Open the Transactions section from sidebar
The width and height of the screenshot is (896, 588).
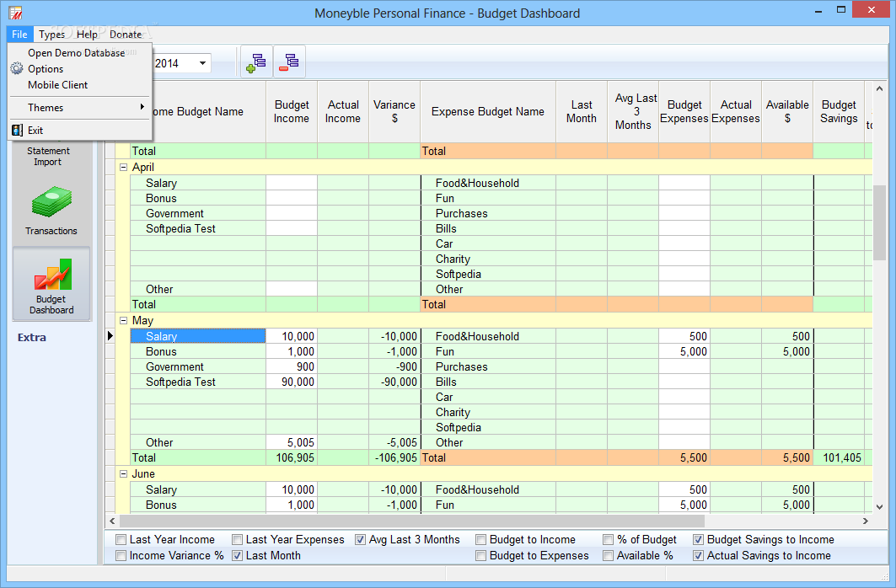[51, 211]
